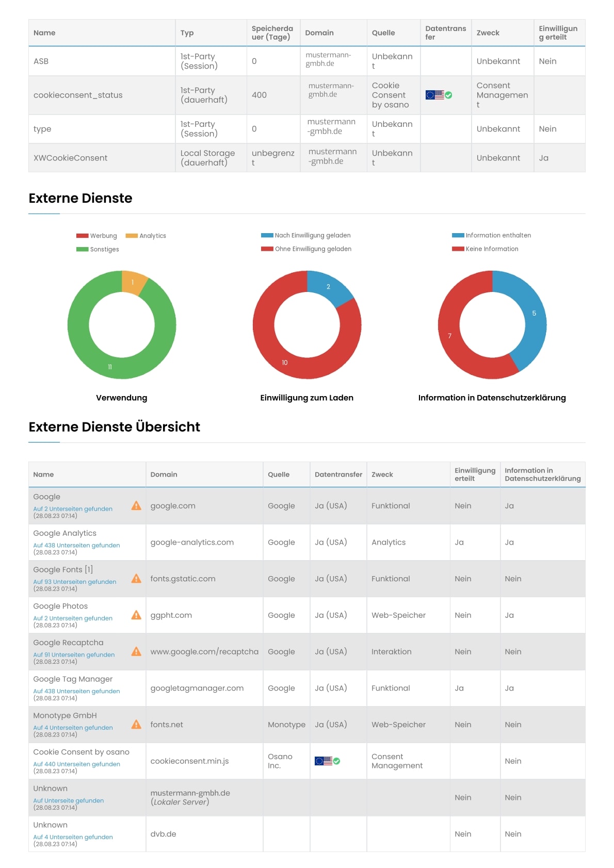The width and height of the screenshot is (614, 868).
Task: Toggle Analytics legend entry
Action: pos(146,236)
